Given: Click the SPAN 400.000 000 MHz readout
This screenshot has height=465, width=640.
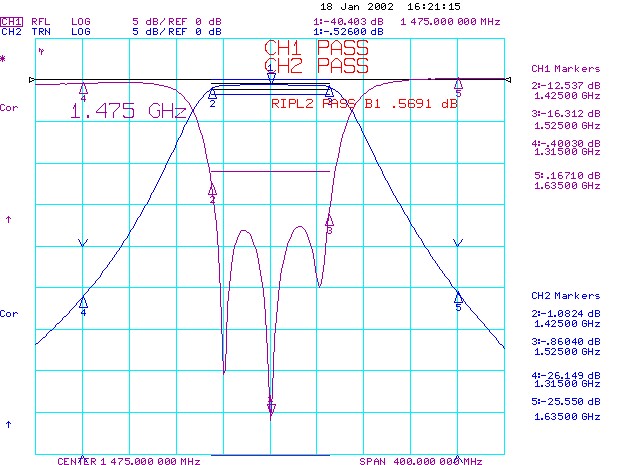Looking at the screenshot, I should click(420, 461).
